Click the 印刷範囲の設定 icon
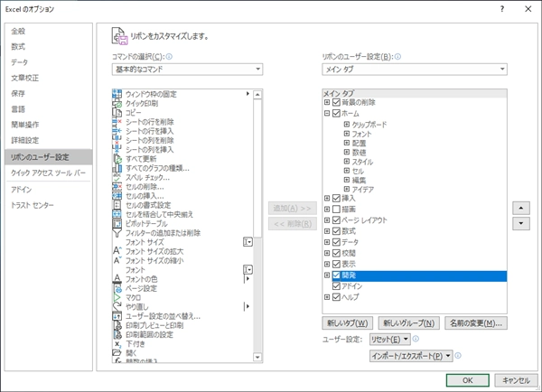 (117, 334)
